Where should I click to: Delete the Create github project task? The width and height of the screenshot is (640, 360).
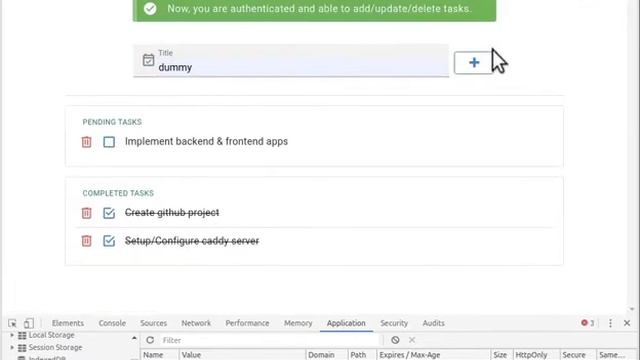[x=87, y=213]
